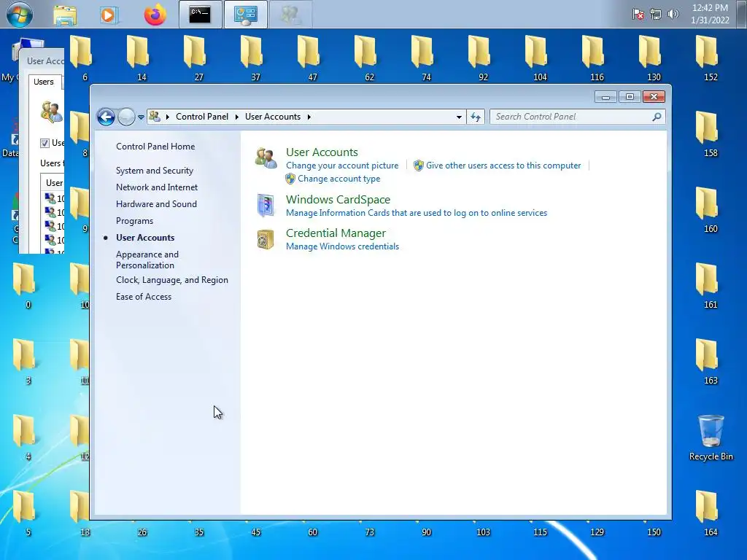Image resolution: width=747 pixels, height=560 pixels.
Task: Open Windows Explorer from the taskbar
Action: 65,15
